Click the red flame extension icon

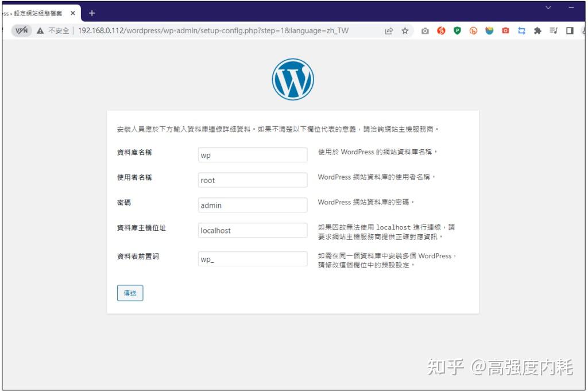[x=440, y=30]
